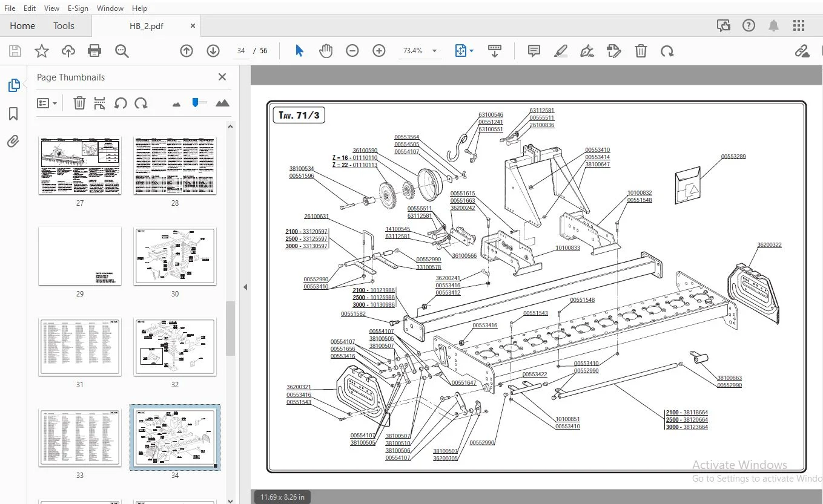Enlarge thumbnail size with large mountain icon

[x=222, y=103]
